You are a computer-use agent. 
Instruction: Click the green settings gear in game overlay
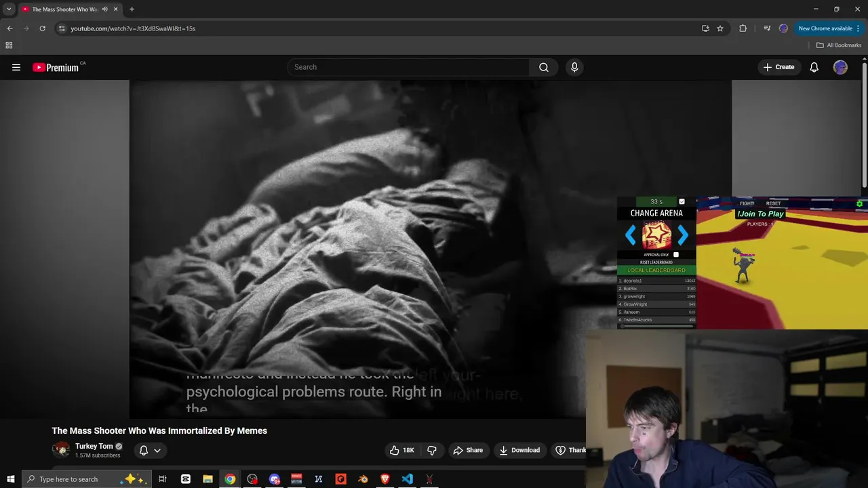[x=860, y=203]
